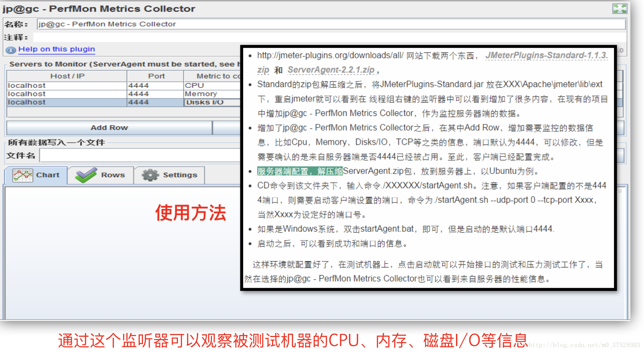644x352 pixels.
Task: Switch to the Chart tab
Action: pos(36,175)
